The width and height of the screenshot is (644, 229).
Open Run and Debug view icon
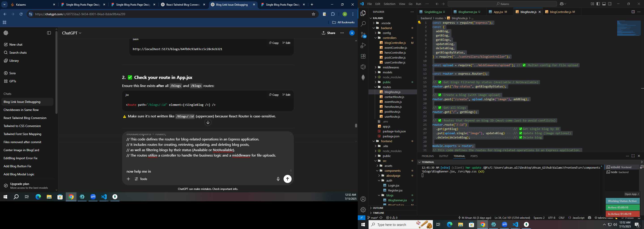(x=363, y=45)
